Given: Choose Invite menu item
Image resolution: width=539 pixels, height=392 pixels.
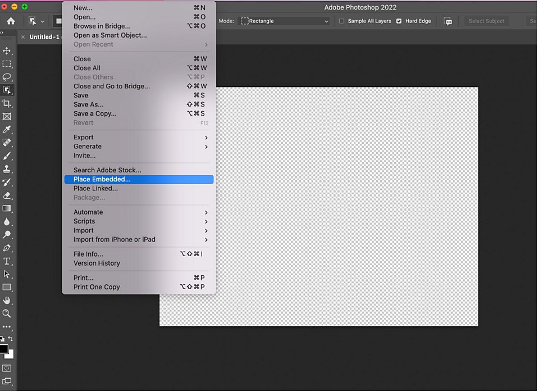Looking at the screenshot, I should point(140,156).
